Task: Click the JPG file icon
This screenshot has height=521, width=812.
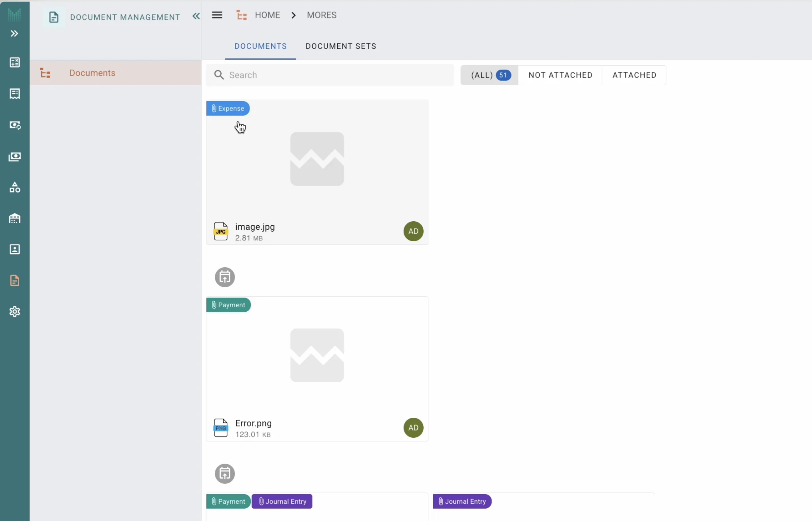Action: (221, 231)
